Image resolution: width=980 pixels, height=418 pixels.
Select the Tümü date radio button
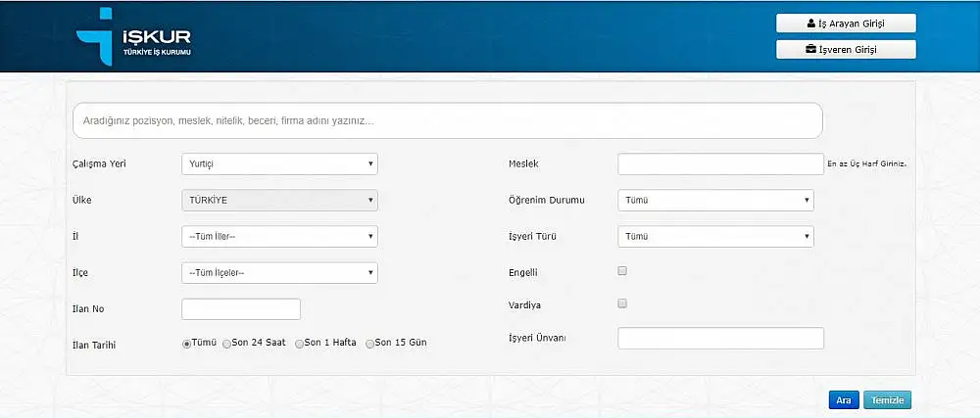tap(186, 344)
